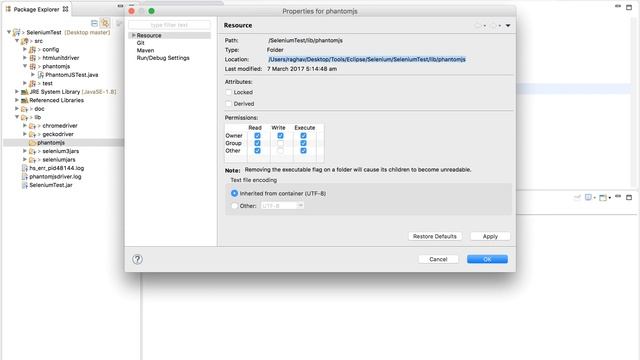Viewport: 640px width, 360px height.
Task: Expand the doc folder node
Action: point(17,109)
